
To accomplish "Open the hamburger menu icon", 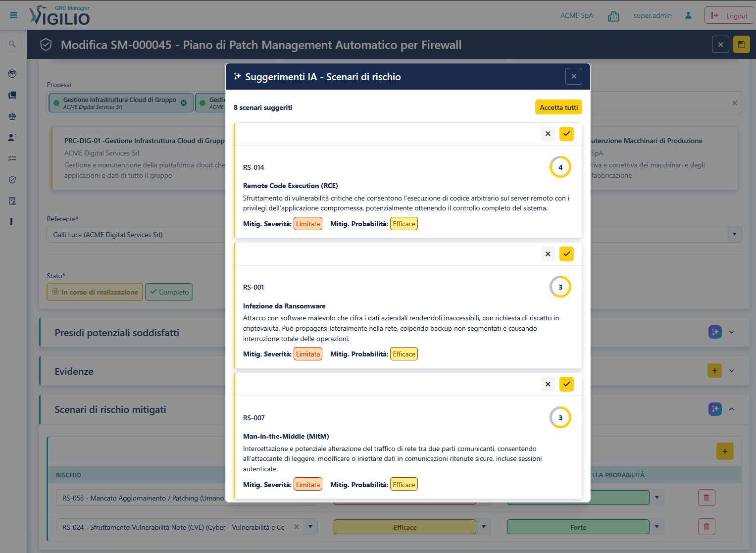I will coord(13,15).
